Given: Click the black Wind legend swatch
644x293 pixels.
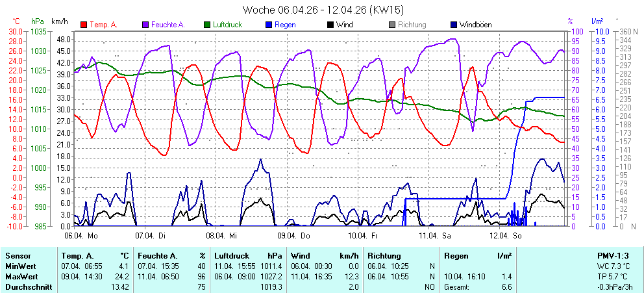Looking at the screenshot, I should pos(330,25).
